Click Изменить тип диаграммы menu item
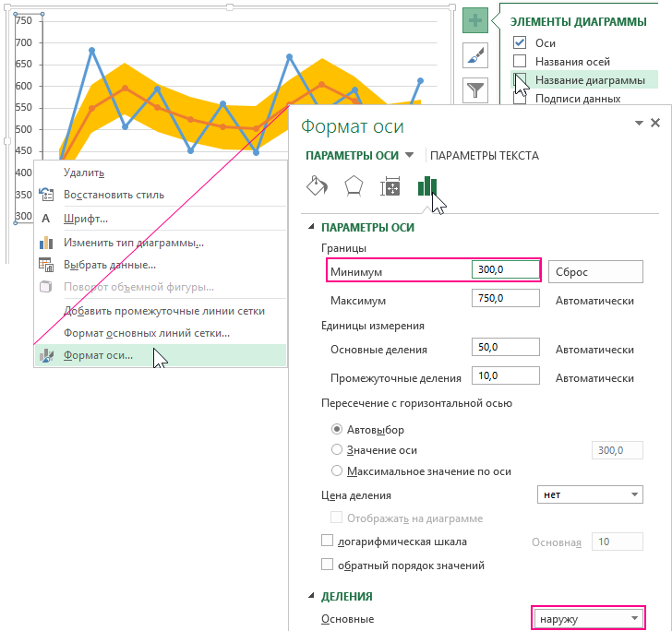Viewport: 672px width, 631px height. (x=133, y=243)
